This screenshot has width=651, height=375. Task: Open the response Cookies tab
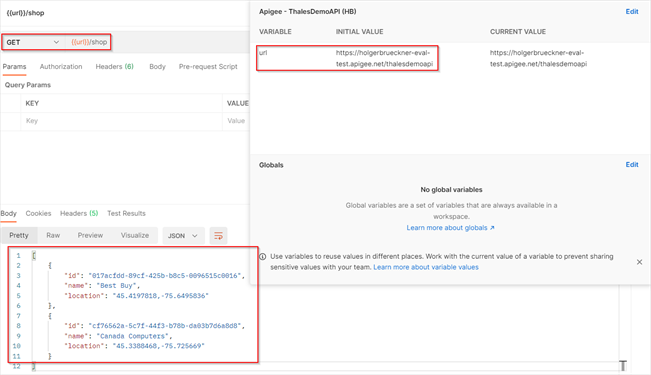38,213
